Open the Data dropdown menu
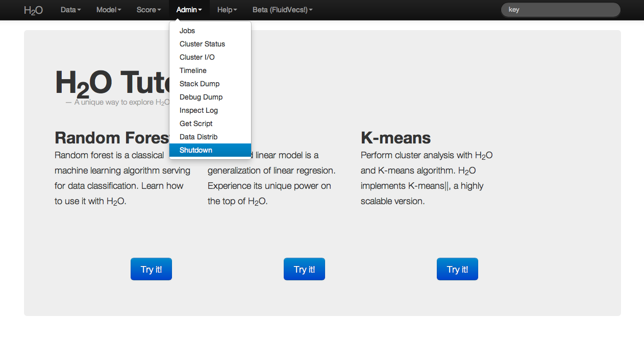Screen dimensions: 644x364 [x=71, y=10]
